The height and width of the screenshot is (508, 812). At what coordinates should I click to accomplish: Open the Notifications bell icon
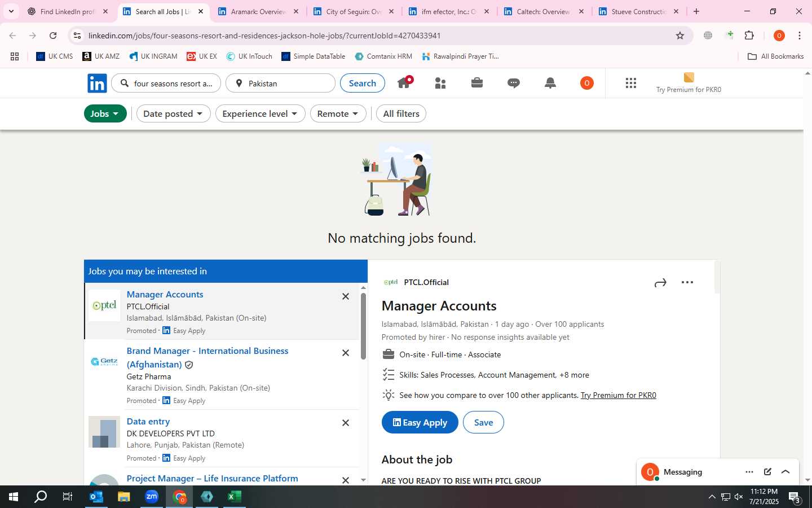coord(550,83)
